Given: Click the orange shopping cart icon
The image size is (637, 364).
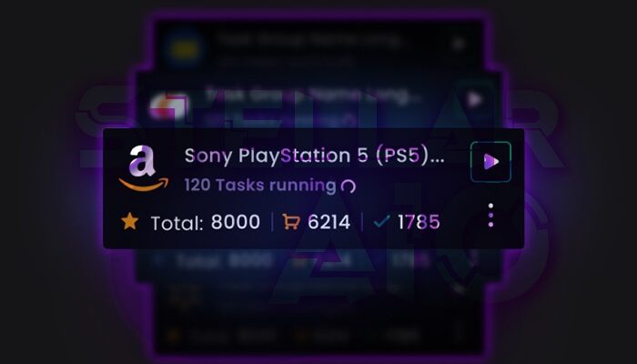Looking at the screenshot, I should pos(291,222).
